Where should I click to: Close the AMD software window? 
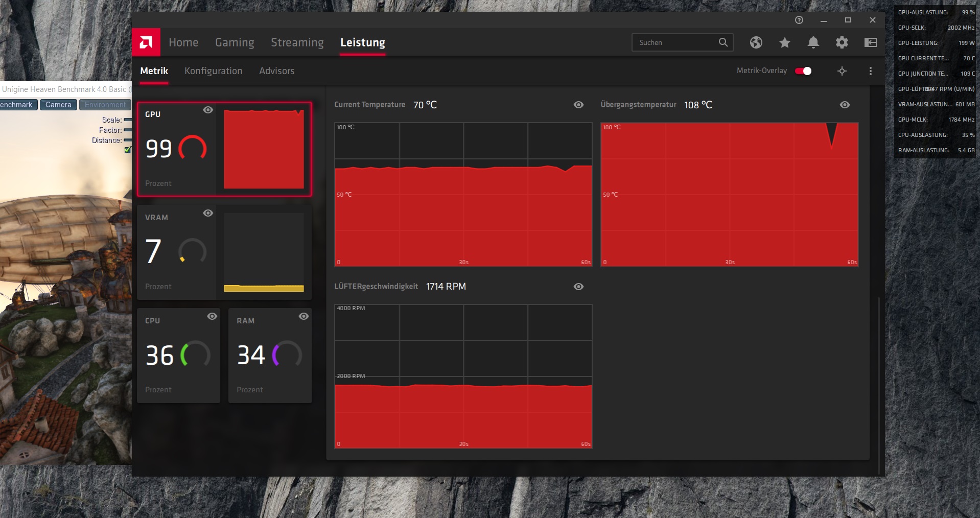pyautogui.click(x=873, y=20)
